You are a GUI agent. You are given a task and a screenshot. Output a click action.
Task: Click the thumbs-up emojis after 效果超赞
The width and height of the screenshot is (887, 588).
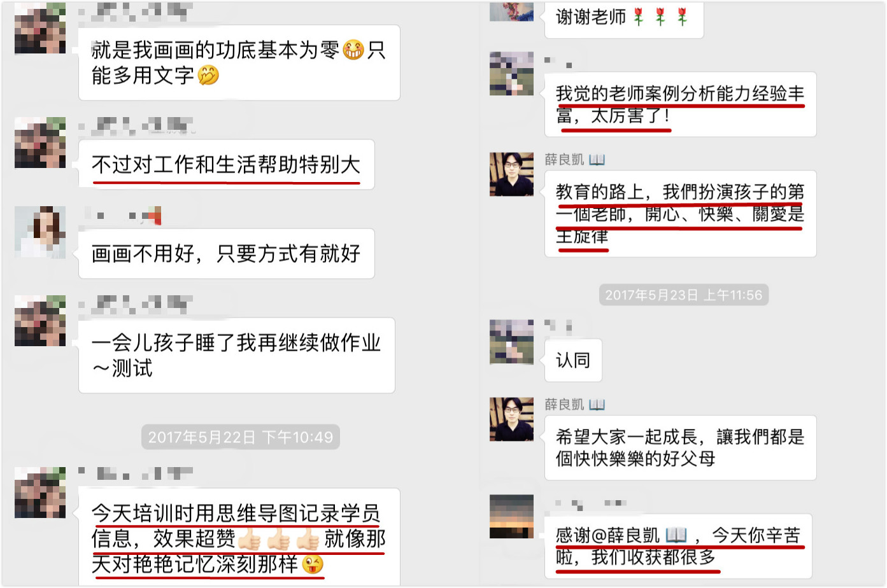click(x=278, y=539)
